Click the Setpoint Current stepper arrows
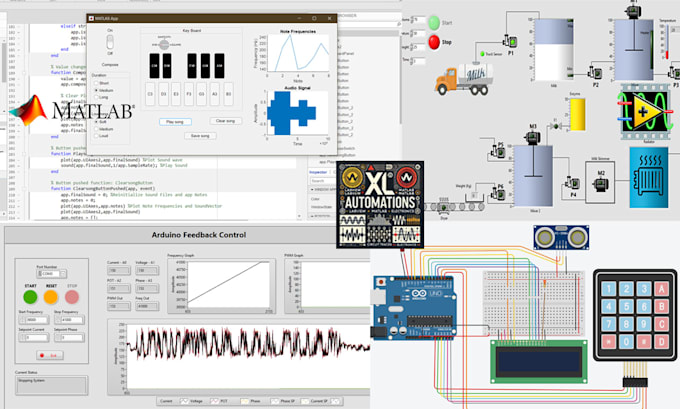The height and width of the screenshot is (409, 680). pos(23,337)
